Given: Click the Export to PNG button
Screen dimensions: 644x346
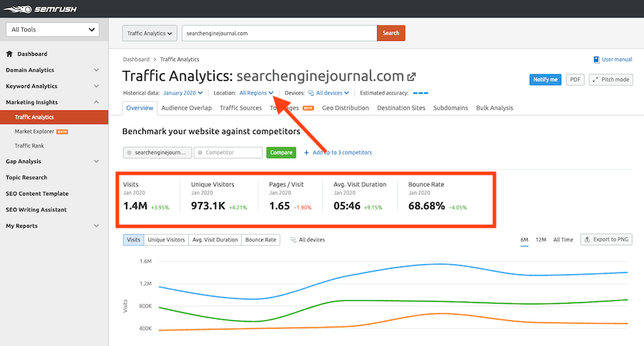Looking at the screenshot, I should pos(606,239).
